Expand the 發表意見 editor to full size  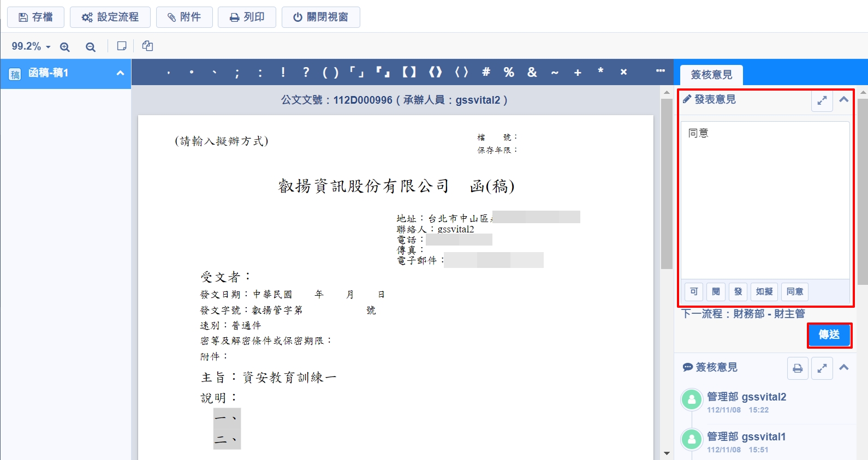pyautogui.click(x=822, y=100)
